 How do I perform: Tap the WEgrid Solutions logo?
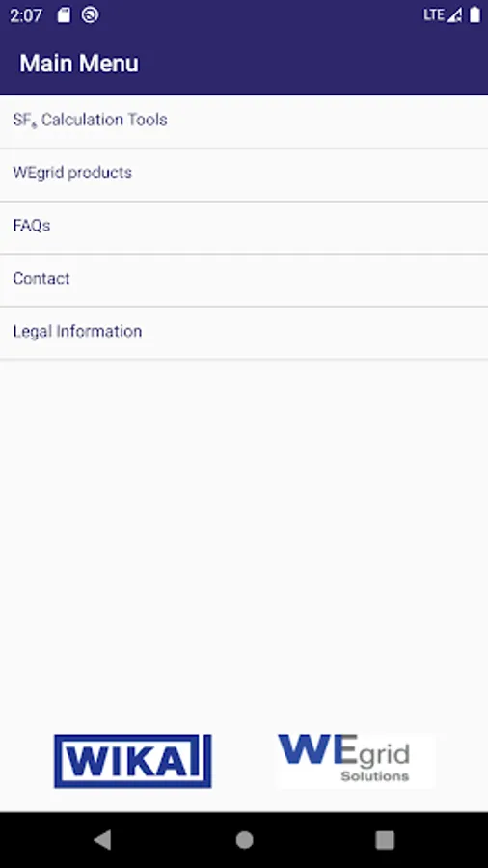point(356,760)
